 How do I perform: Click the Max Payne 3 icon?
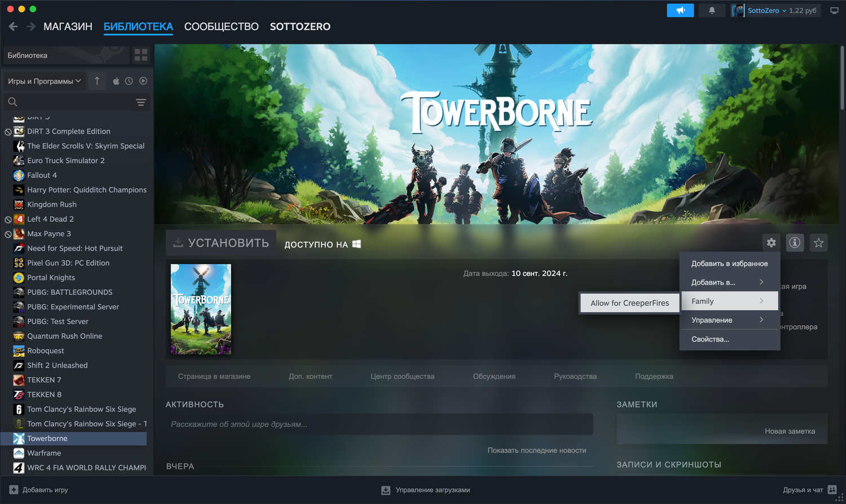[x=19, y=234]
